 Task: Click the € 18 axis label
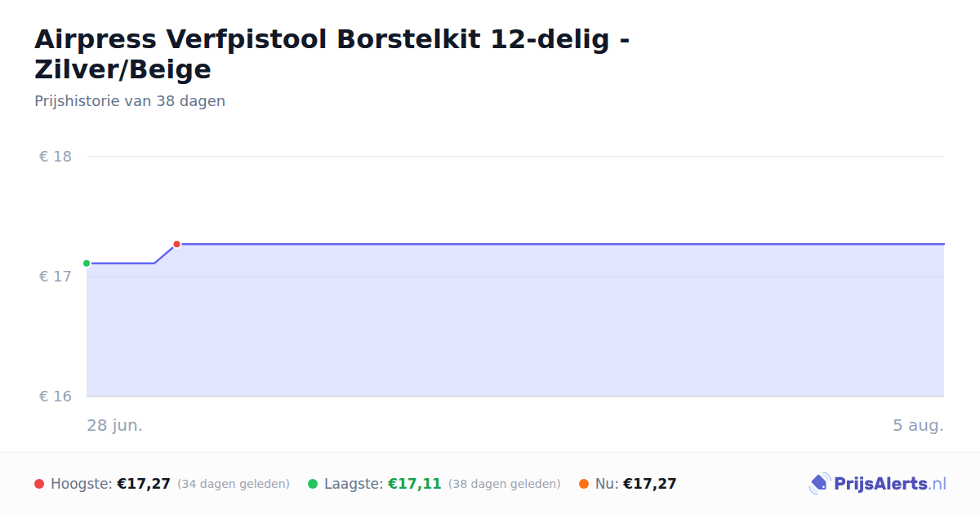(x=56, y=157)
